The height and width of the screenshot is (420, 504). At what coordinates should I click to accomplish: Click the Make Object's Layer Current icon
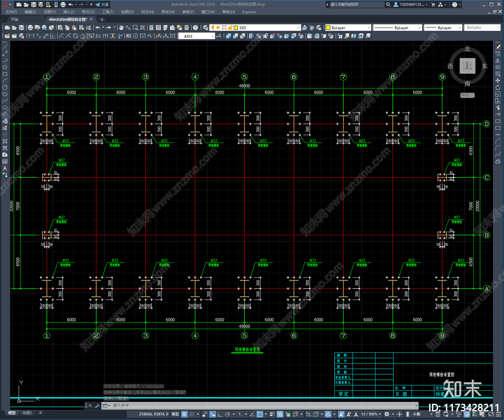click(x=305, y=28)
